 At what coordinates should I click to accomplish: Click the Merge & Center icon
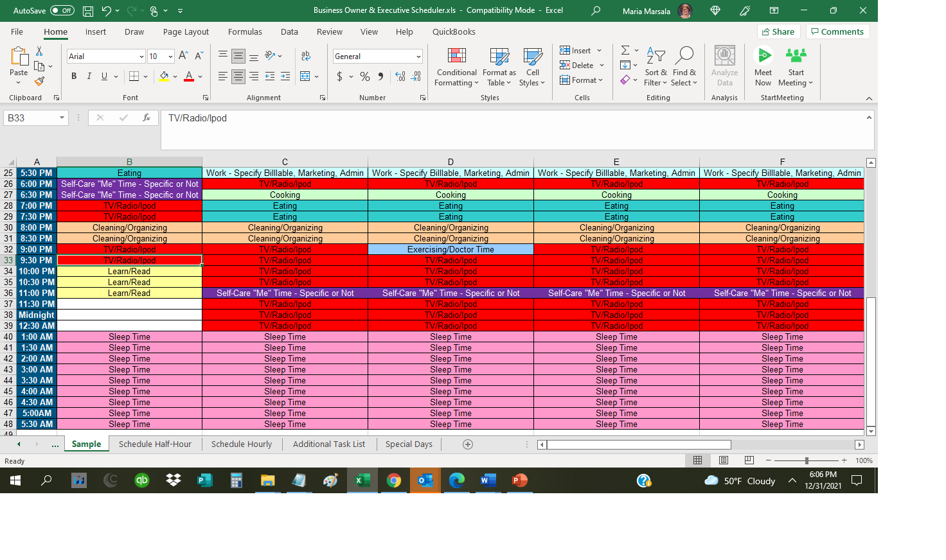point(305,76)
